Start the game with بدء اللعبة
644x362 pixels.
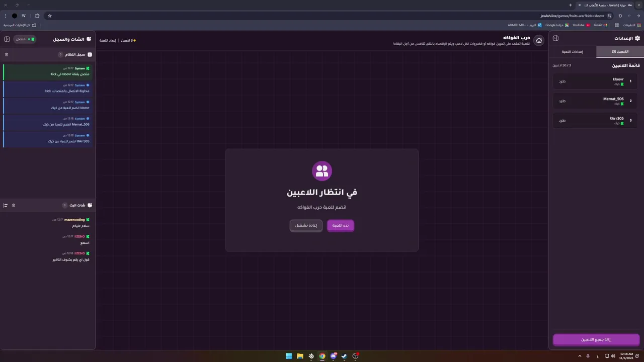(x=341, y=226)
